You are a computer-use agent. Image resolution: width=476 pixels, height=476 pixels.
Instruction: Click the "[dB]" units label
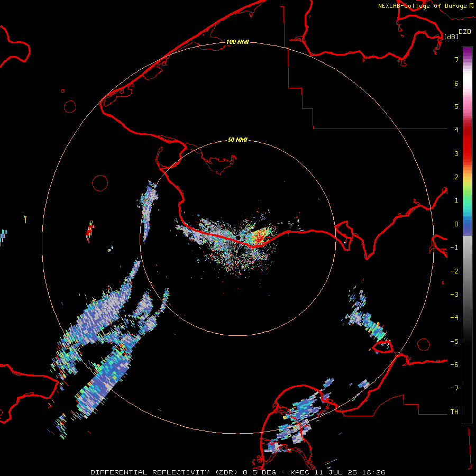tap(451, 36)
